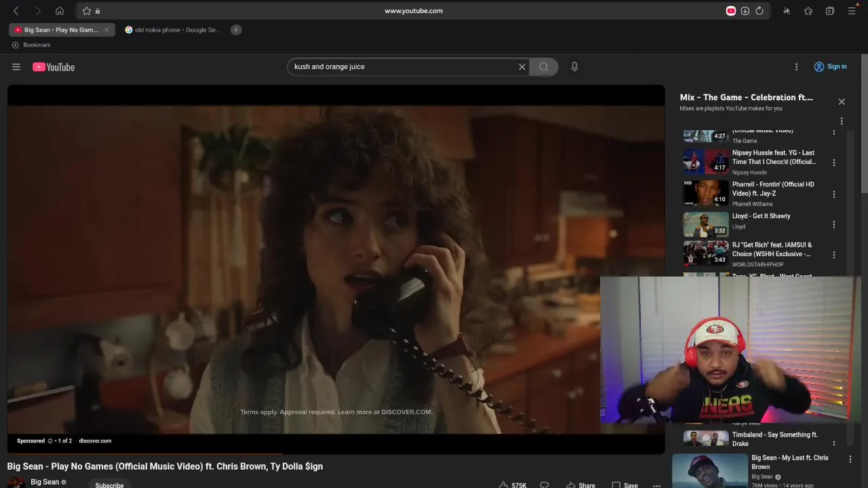Screen dimensions: 868x488
Task: Play Nipsey Hussle Last Time That I Checc'd
Action: 774,157
